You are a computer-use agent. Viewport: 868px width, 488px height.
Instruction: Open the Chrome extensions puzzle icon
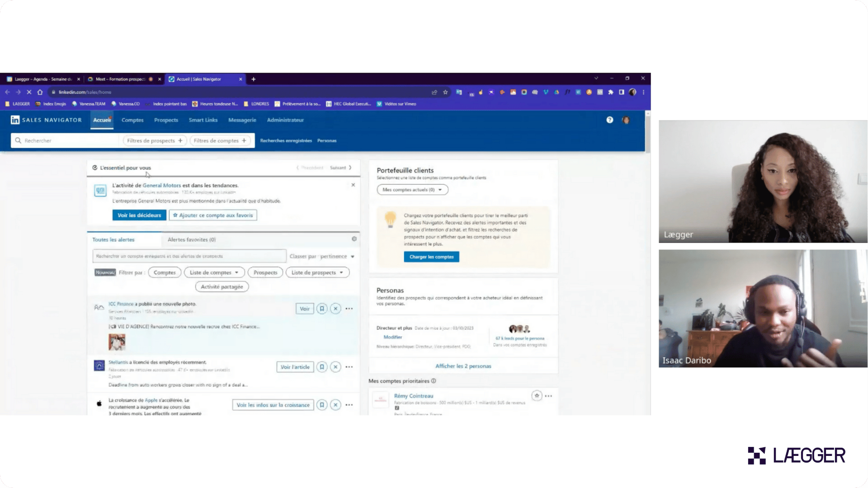(611, 92)
